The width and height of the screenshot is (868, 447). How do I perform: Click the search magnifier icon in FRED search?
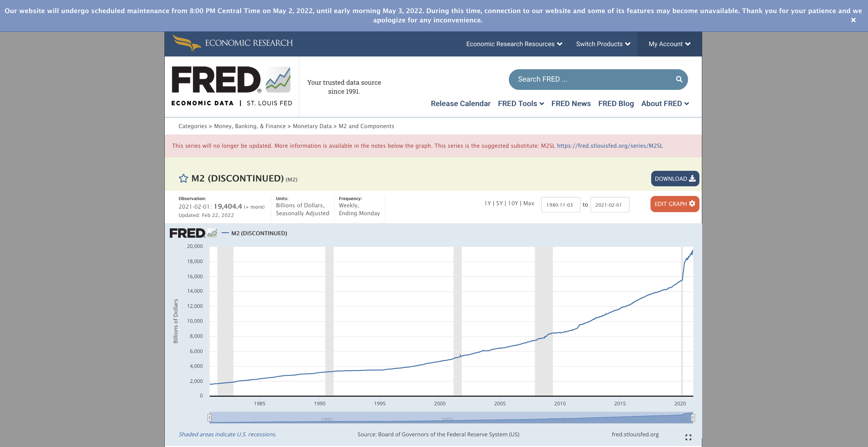coord(679,79)
